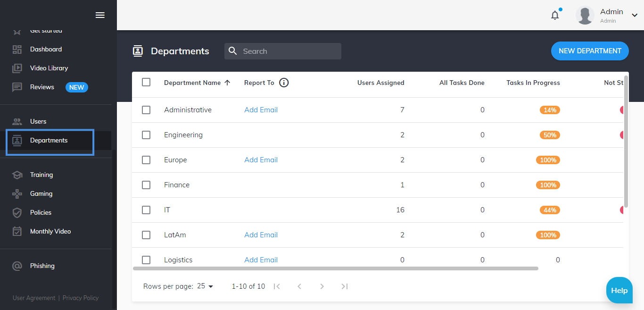Click the Report To info icon

(x=284, y=83)
